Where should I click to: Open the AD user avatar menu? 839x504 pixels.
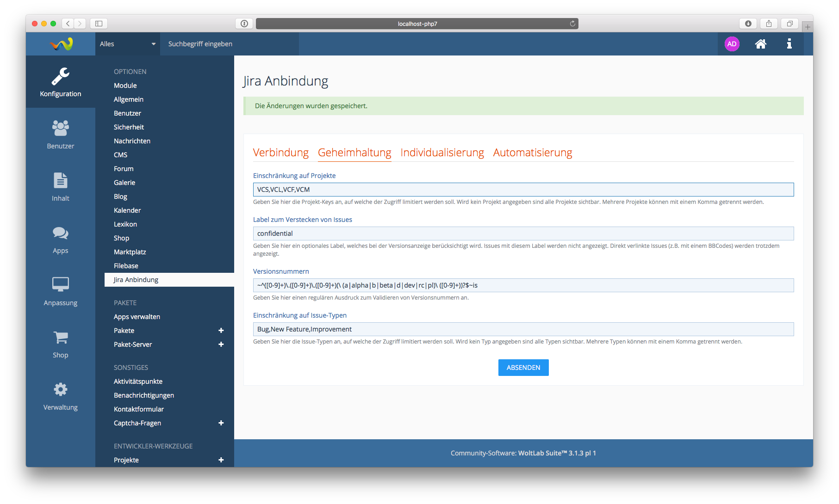coord(732,44)
